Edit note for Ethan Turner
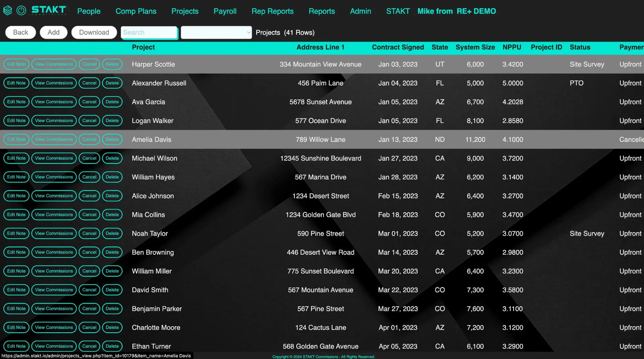Viewport: 644px width, 359px height. 16,346
